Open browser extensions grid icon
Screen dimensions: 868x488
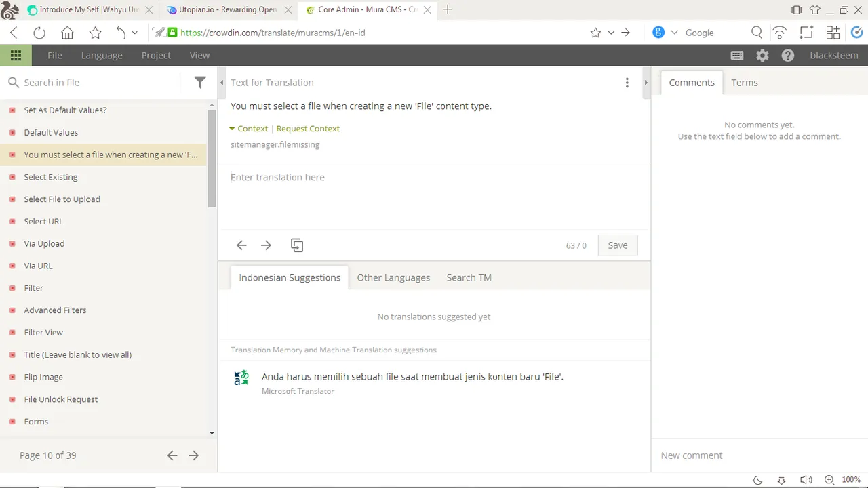(x=833, y=33)
